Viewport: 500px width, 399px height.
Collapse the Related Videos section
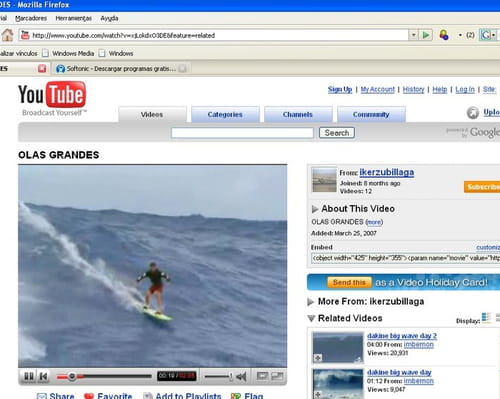pyautogui.click(x=311, y=318)
